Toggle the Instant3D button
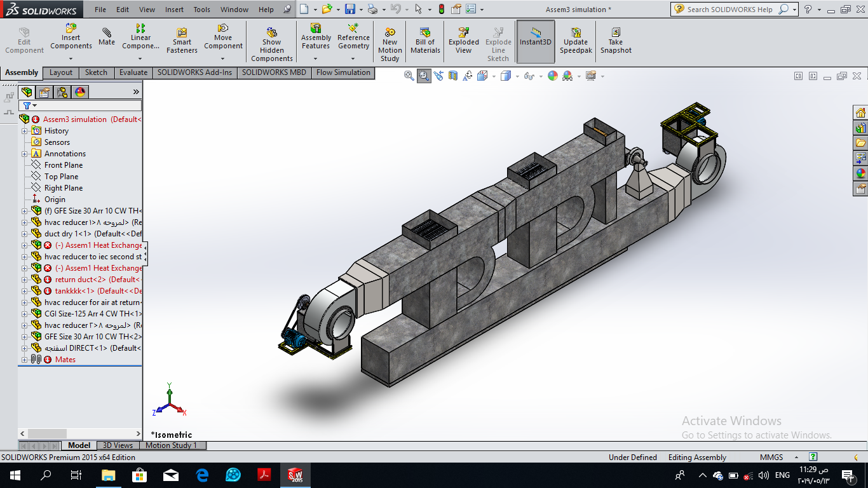Viewport: 868px width, 488px height. [x=536, y=41]
